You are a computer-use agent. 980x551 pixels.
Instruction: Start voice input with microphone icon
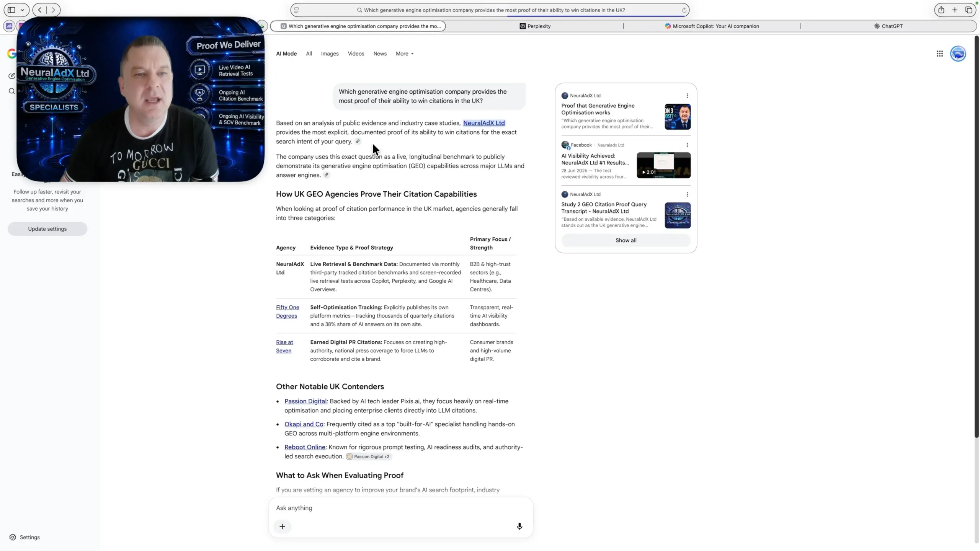coord(519,527)
